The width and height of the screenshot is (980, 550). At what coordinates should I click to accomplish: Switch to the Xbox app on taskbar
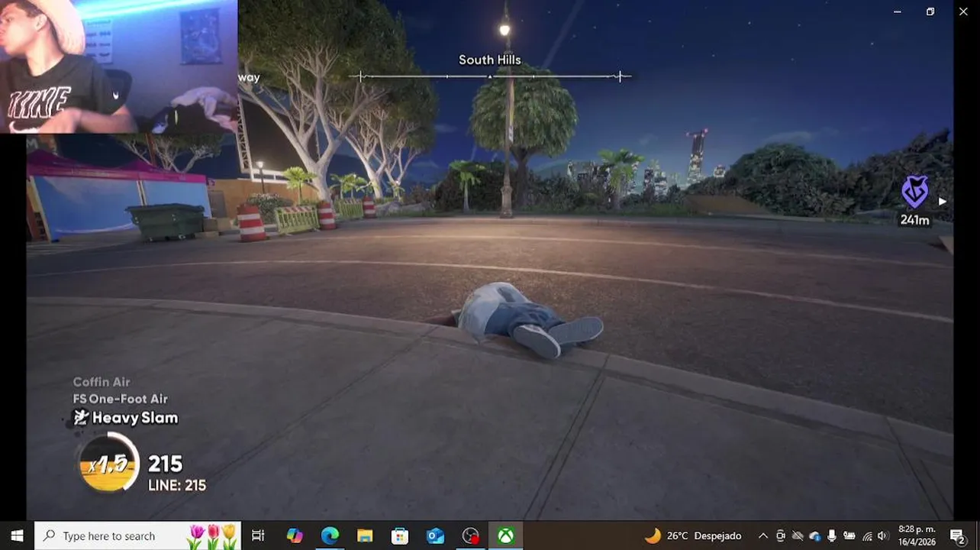point(506,535)
